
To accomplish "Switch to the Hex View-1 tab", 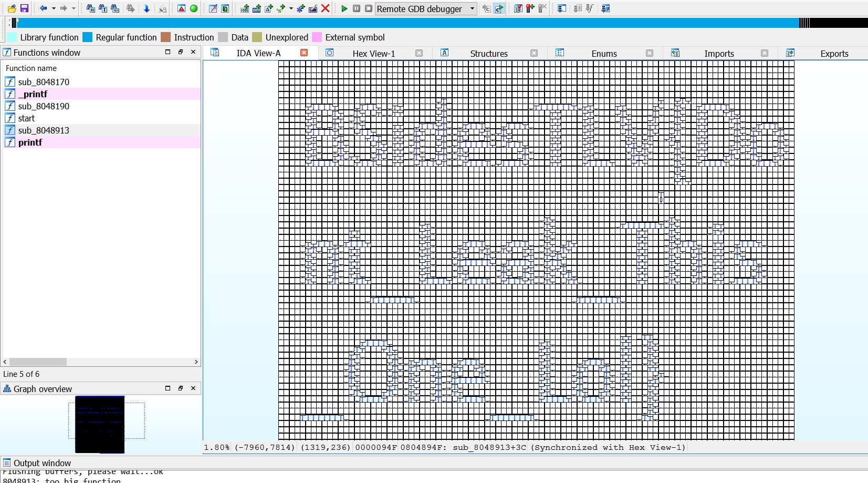I will tap(373, 54).
